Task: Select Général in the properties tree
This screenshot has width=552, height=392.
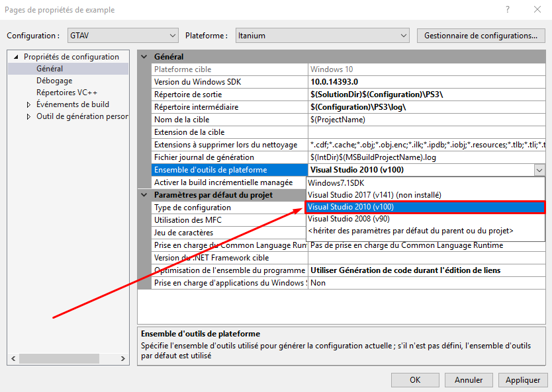Action: point(50,69)
